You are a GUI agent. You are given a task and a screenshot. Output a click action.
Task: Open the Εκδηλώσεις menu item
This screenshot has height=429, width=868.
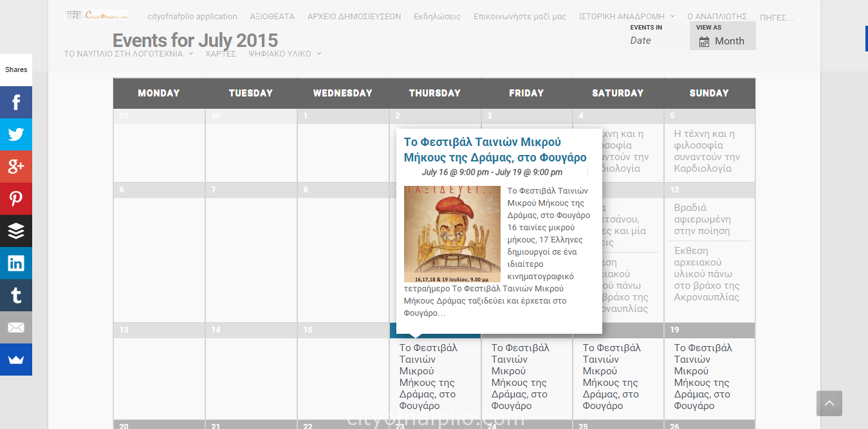pyautogui.click(x=438, y=17)
